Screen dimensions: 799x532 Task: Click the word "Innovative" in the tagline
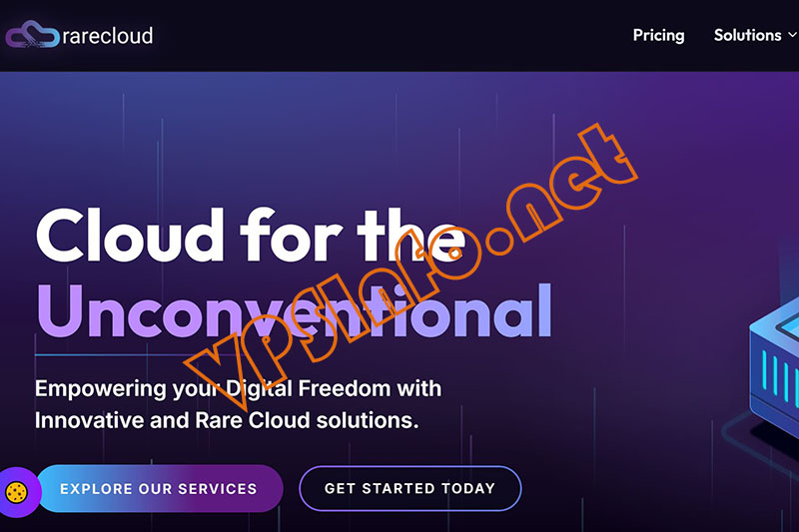[88, 419]
